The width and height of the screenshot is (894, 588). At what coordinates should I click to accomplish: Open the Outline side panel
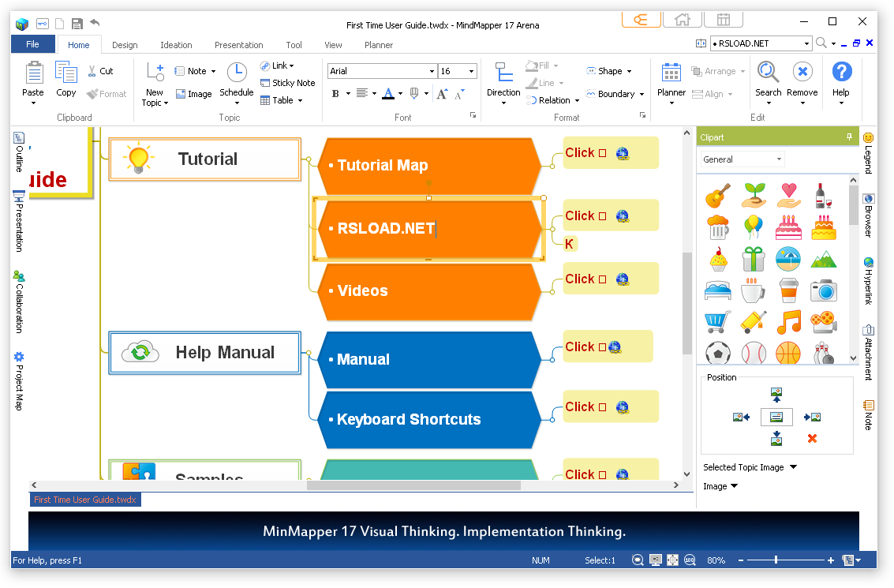pyautogui.click(x=19, y=152)
